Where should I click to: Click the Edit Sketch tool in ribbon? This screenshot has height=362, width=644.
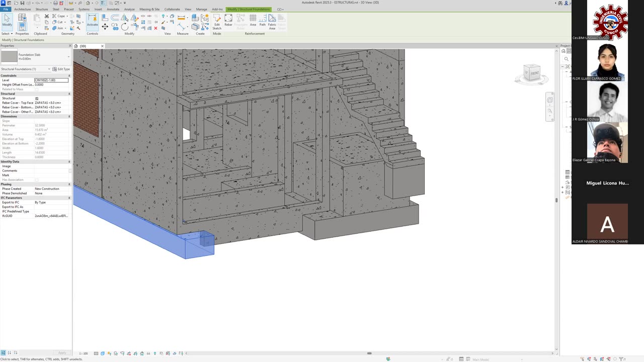coord(217,20)
